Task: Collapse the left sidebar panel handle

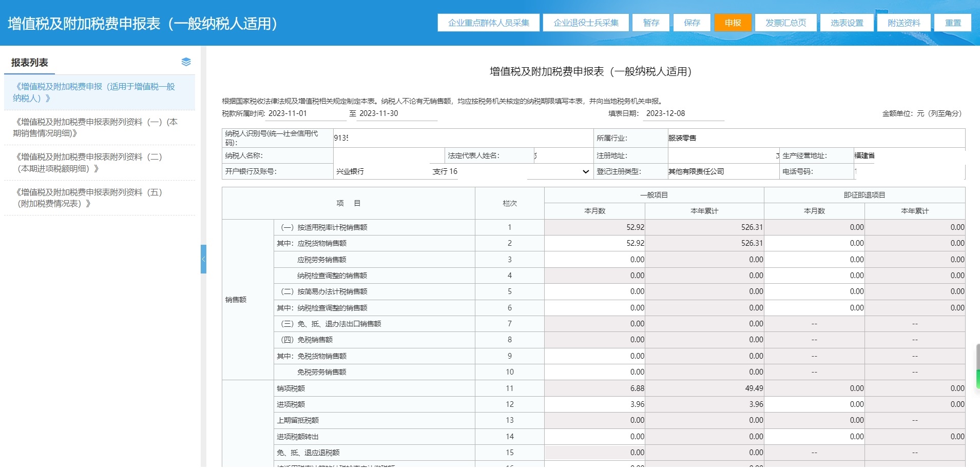Action: coord(203,259)
